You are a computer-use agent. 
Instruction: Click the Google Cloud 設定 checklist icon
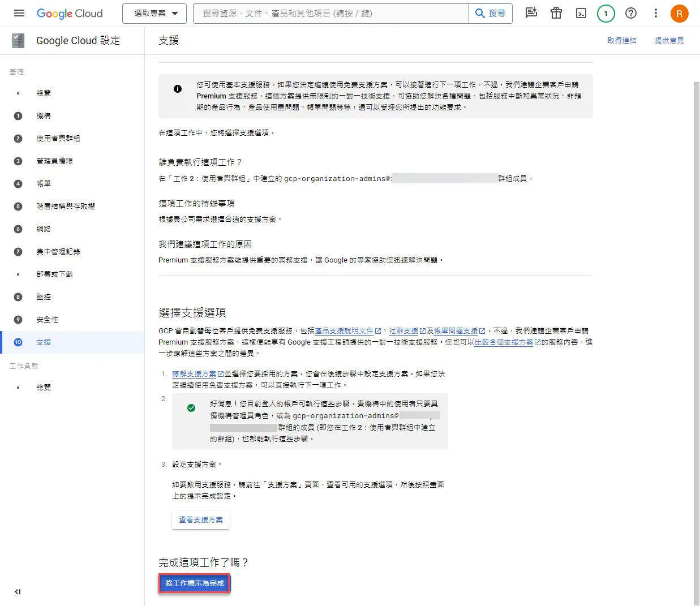click(x=18, y=40)
